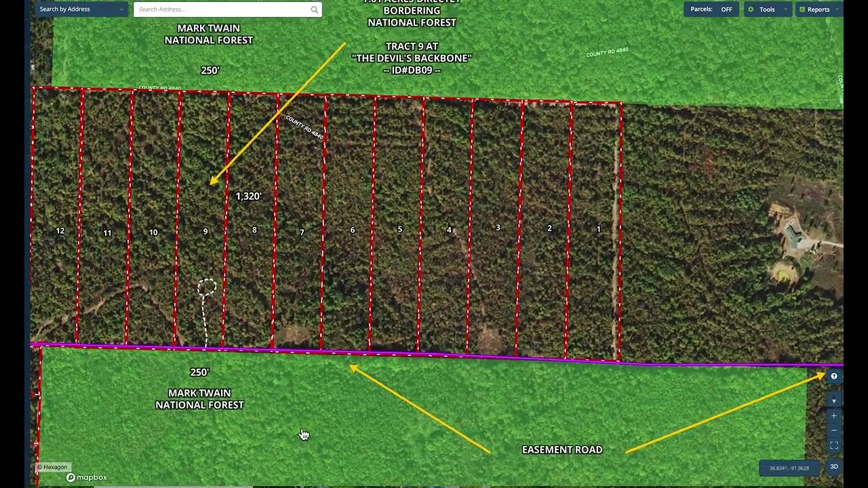Select tract number 1 parcel

click(598, 229)
